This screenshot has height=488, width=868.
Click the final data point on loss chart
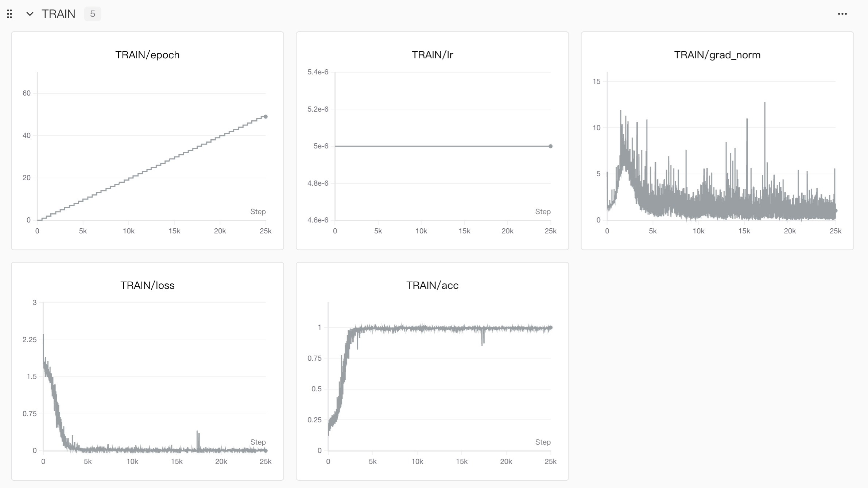266,450
